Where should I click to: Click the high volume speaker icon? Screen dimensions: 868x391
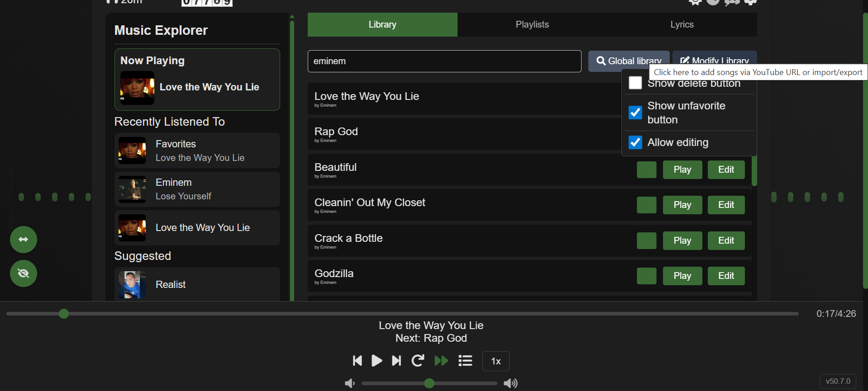pyautogui.click(x=510, y=383)
